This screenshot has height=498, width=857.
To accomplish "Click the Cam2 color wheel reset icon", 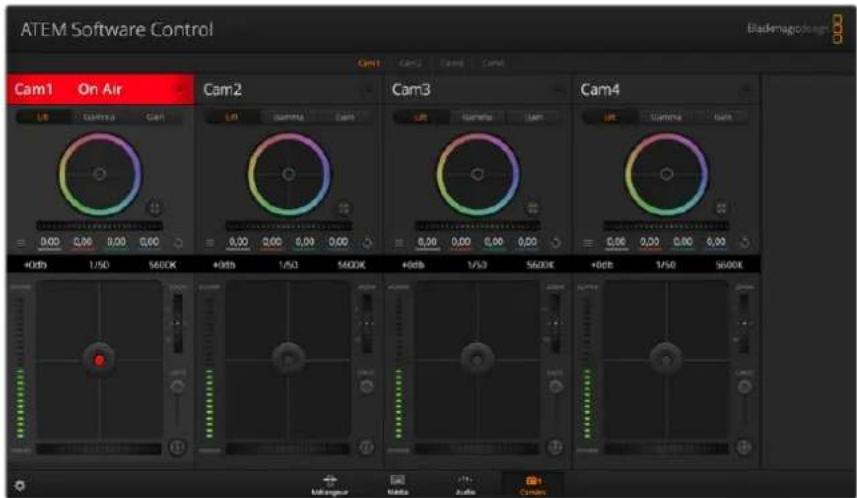I will [344, 208].
